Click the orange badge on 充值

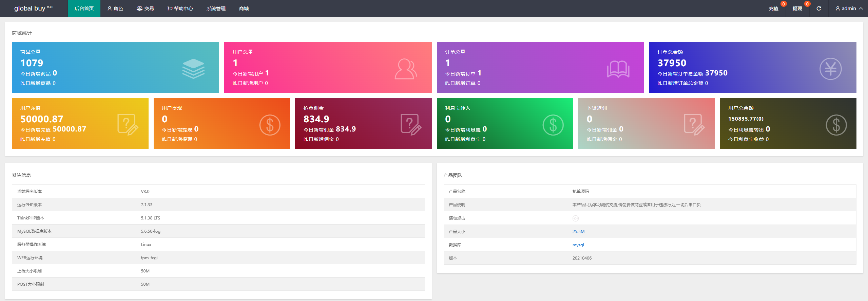783,4
